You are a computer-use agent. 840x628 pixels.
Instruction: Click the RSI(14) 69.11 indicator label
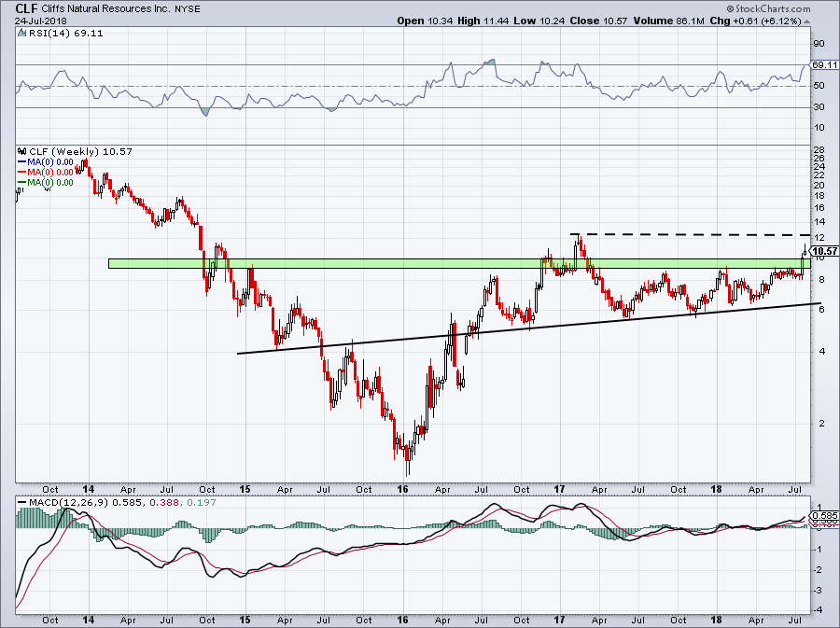(66, 34)
